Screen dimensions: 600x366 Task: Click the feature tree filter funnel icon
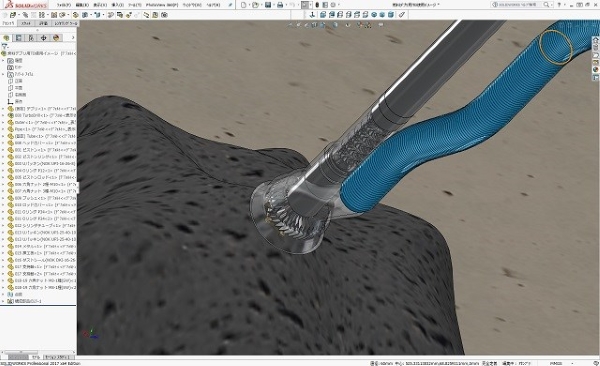pos(5,46)
